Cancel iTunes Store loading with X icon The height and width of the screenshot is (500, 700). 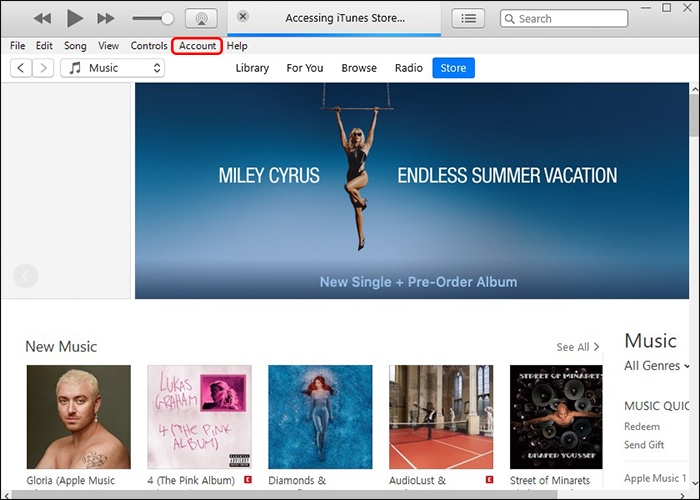tap(242, 17)
